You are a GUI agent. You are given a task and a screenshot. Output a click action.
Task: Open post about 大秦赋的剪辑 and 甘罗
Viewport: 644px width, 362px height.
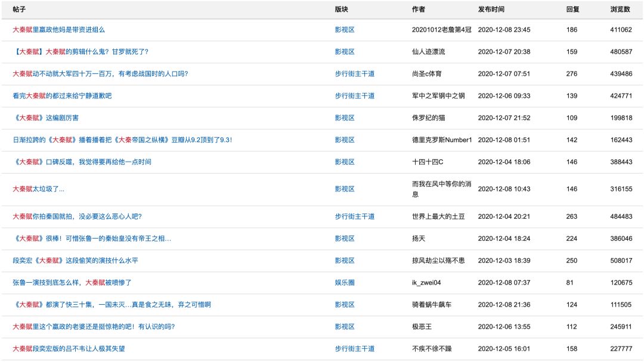pos(80,51)
